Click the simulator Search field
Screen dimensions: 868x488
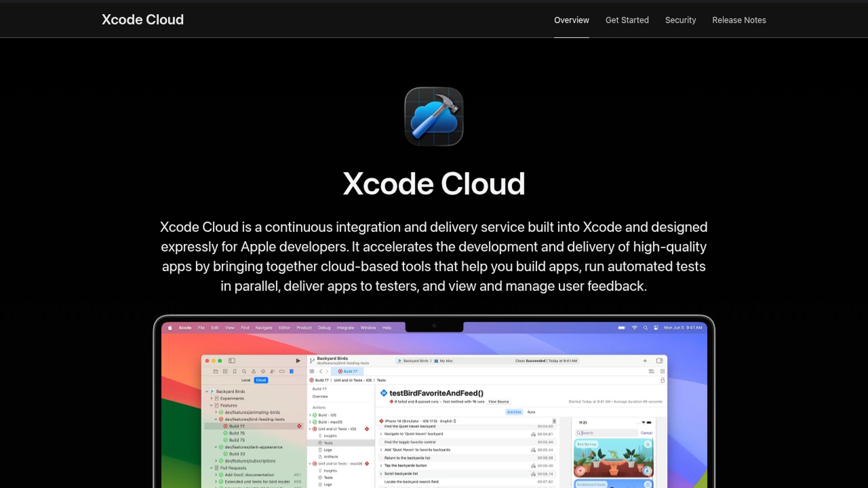tap(607, 433)
